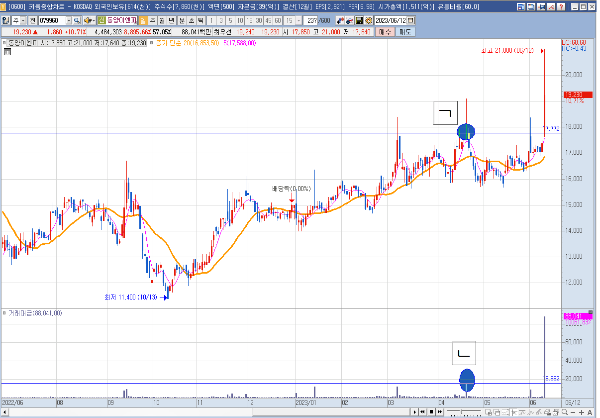Open the market type (주) dropdown
This screenshot has height=418, width=600.
23,20
